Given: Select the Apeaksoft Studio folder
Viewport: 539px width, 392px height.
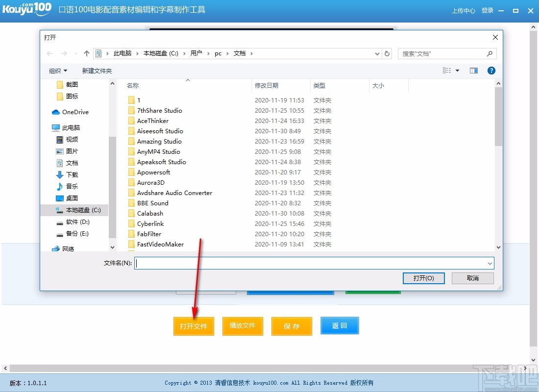Looking at the screenshot, I should coord(157,162).
